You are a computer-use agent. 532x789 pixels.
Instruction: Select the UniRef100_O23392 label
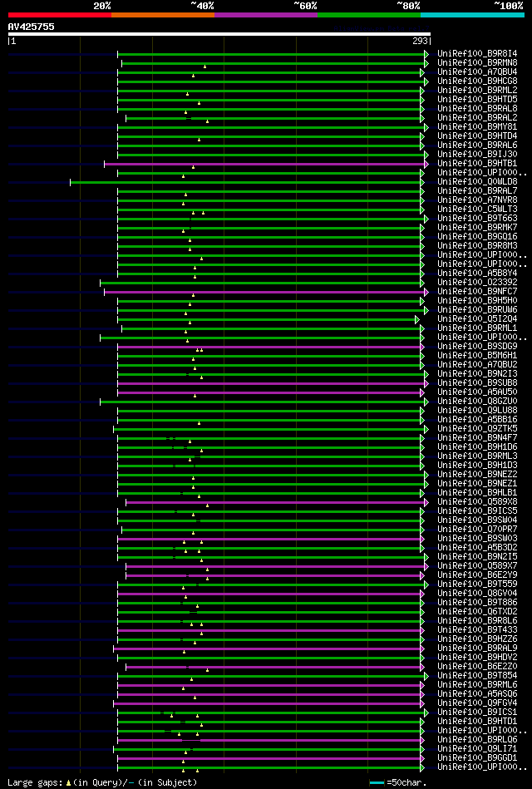(478, 283)
